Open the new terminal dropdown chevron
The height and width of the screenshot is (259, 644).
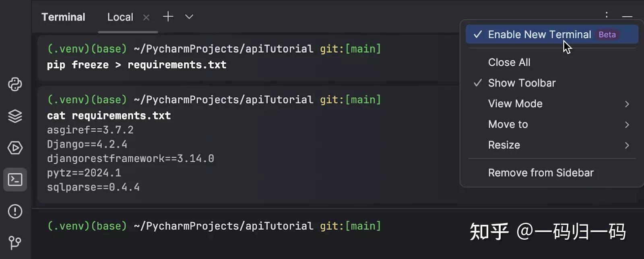point(189,17)
